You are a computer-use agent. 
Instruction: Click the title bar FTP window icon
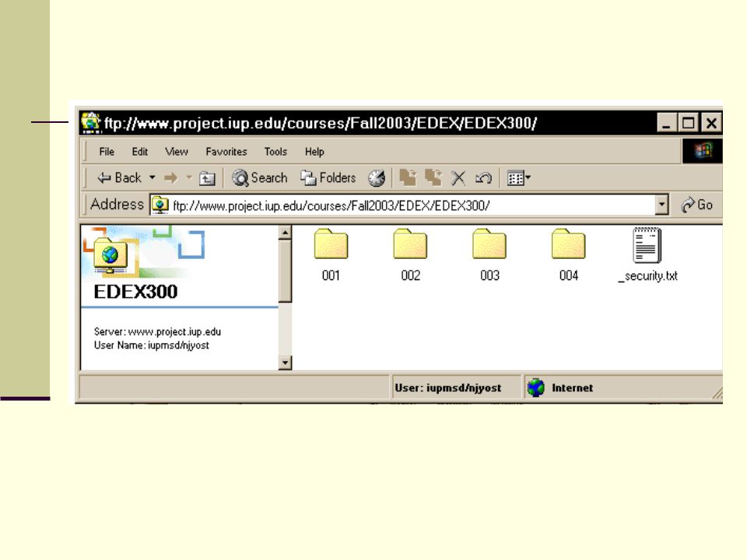tap(91, 123)
